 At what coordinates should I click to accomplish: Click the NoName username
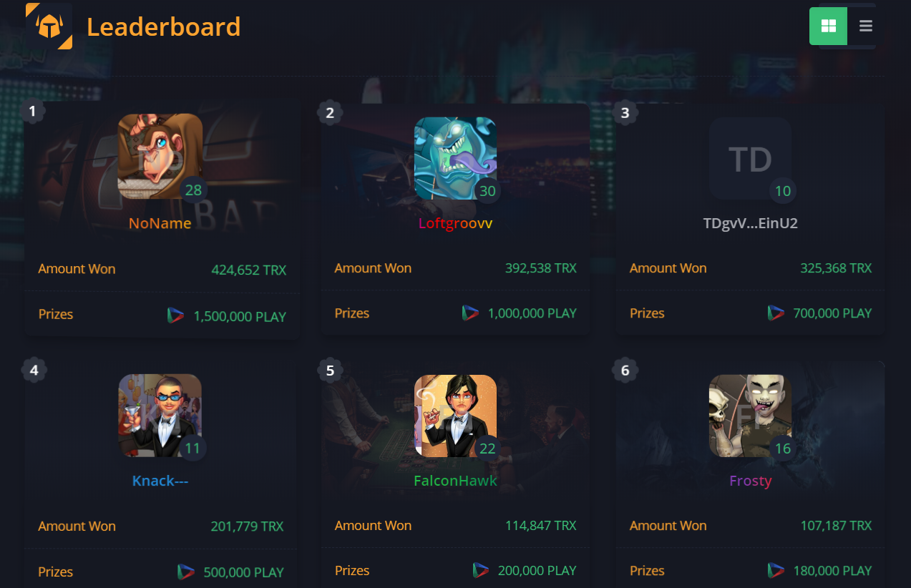point(160,223)
